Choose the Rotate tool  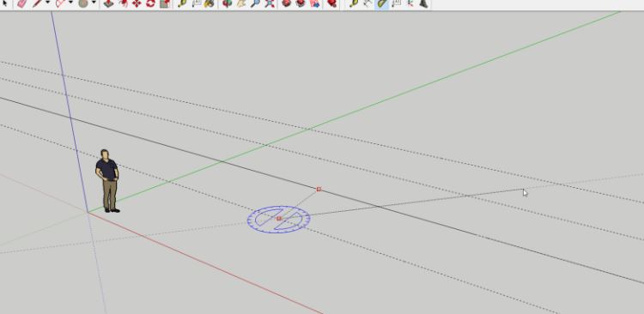(x=150, y=4)
